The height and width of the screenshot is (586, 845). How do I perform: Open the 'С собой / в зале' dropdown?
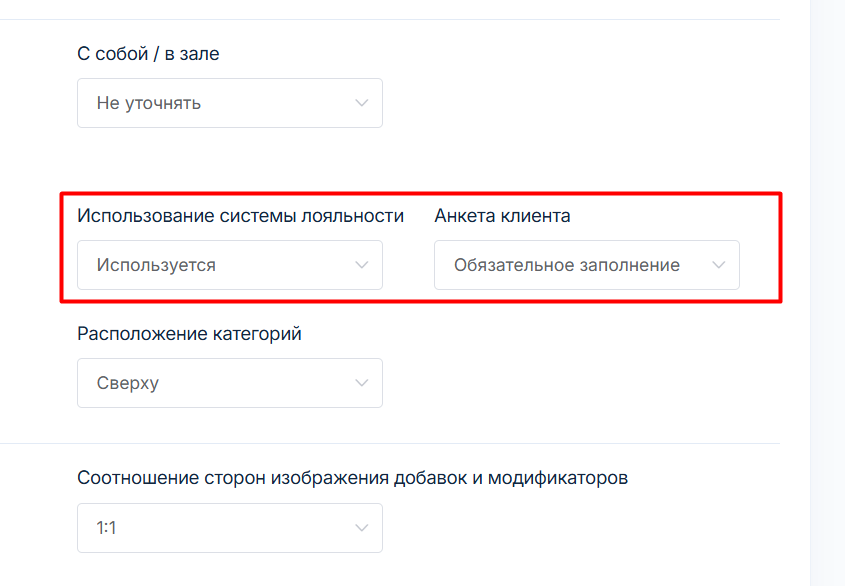pyautogui.click(x=229, y=103)
